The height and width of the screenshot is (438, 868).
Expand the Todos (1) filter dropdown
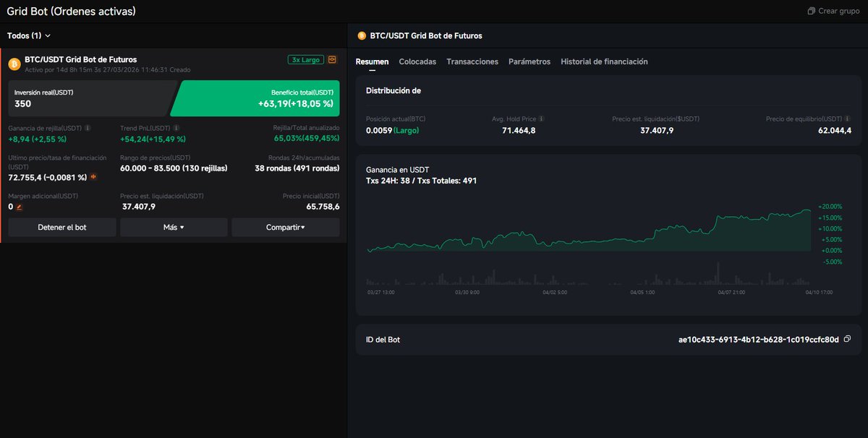(x=29, y=35)
